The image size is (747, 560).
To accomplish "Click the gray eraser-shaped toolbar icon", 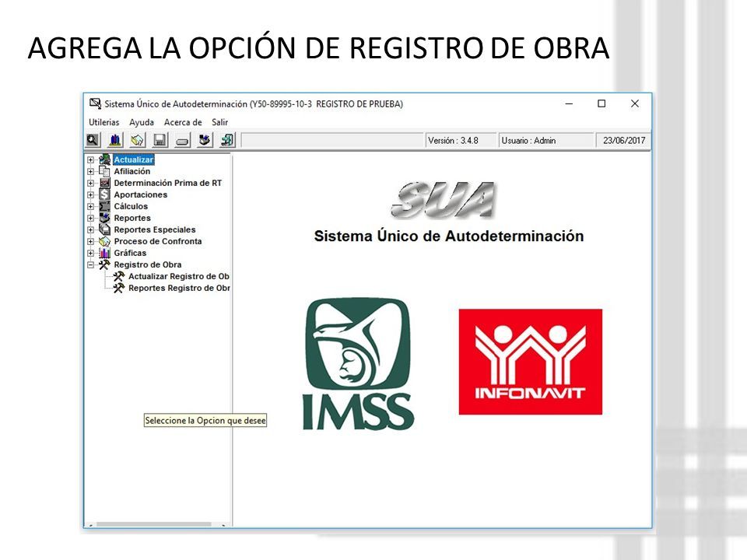I will pos(182,140).
